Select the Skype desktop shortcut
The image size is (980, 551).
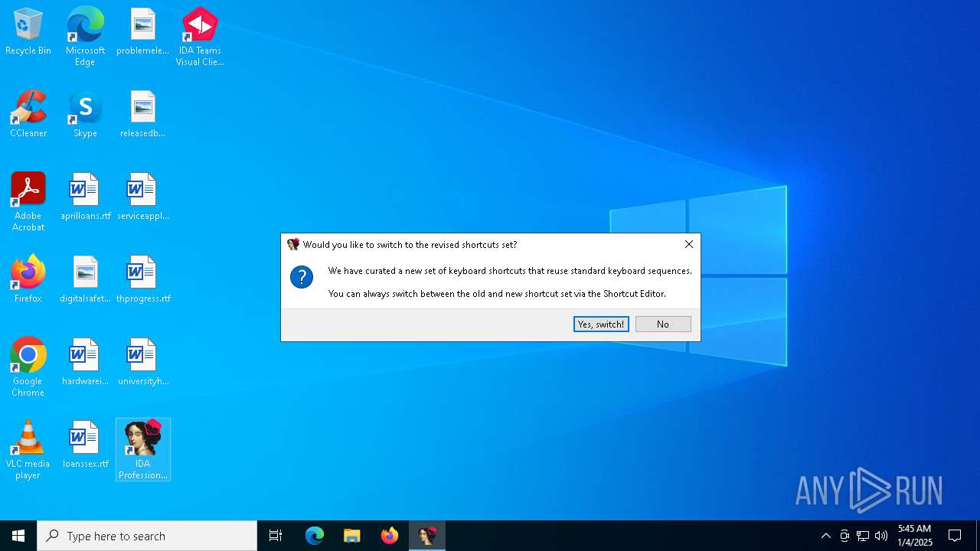tap(85, 115)
